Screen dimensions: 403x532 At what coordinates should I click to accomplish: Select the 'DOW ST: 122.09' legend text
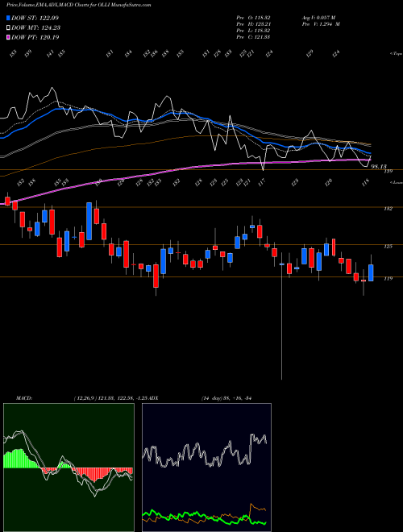click(35, 18)
